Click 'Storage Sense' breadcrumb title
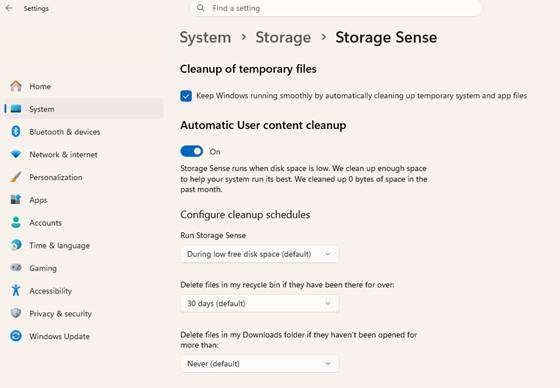This screenshot has width=560, height=388. pyautogui.click(x=386, y=38)
